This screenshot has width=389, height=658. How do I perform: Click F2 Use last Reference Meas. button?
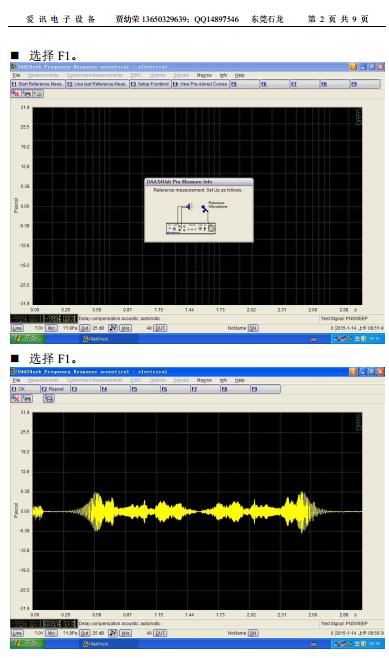click(97, 84)
